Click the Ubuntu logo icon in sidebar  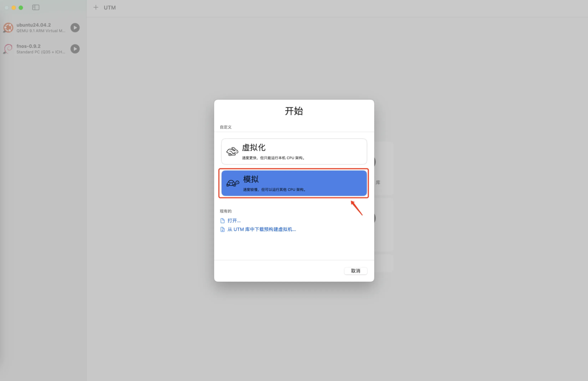[8, 27]
